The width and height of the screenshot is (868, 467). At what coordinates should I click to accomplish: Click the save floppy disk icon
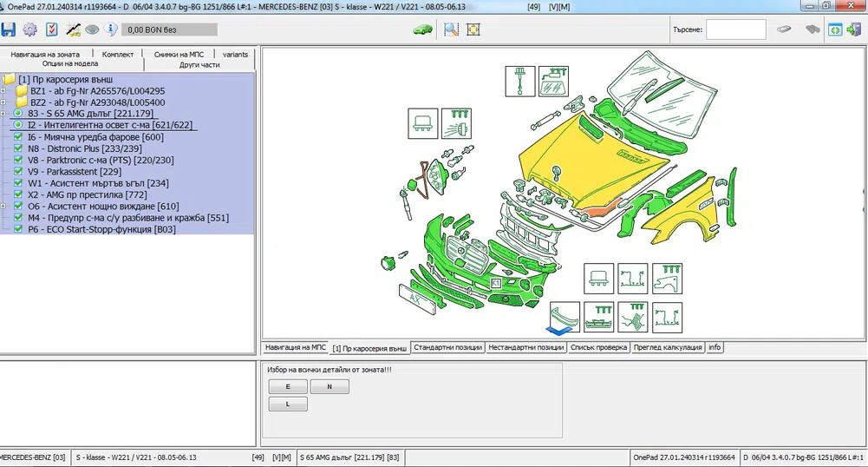9,30
